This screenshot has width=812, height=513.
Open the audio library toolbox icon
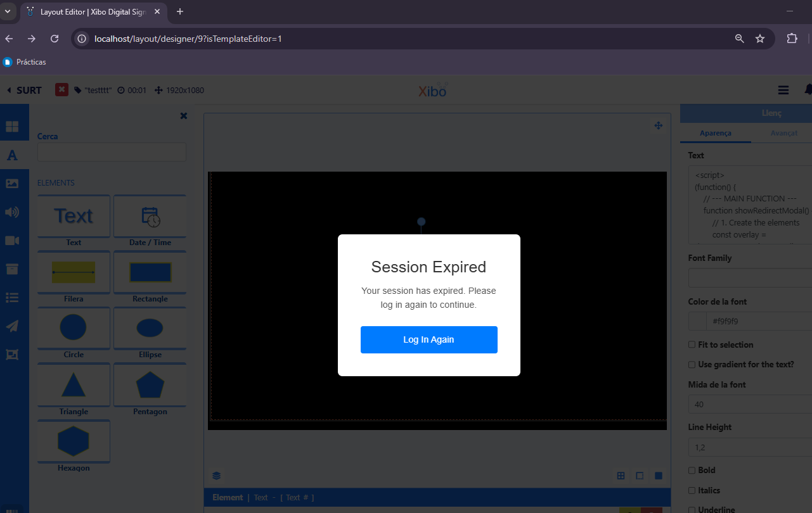[x=12, y=212]
